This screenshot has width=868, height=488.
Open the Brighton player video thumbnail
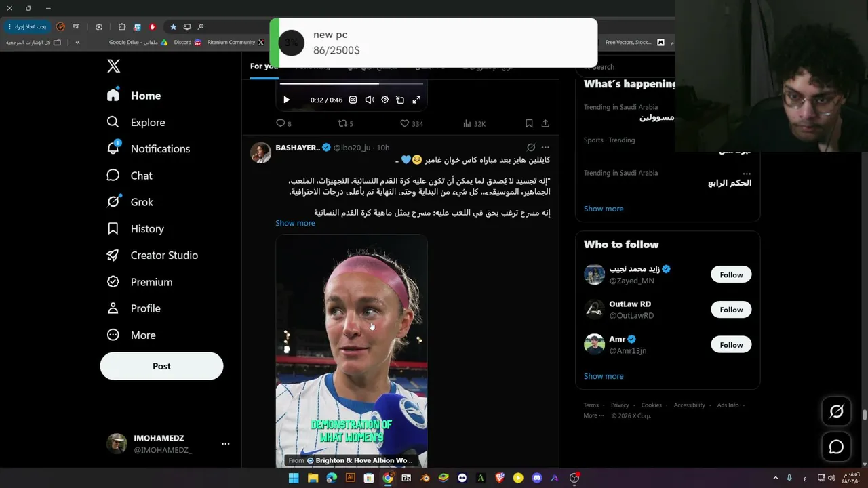pos(351,351)
